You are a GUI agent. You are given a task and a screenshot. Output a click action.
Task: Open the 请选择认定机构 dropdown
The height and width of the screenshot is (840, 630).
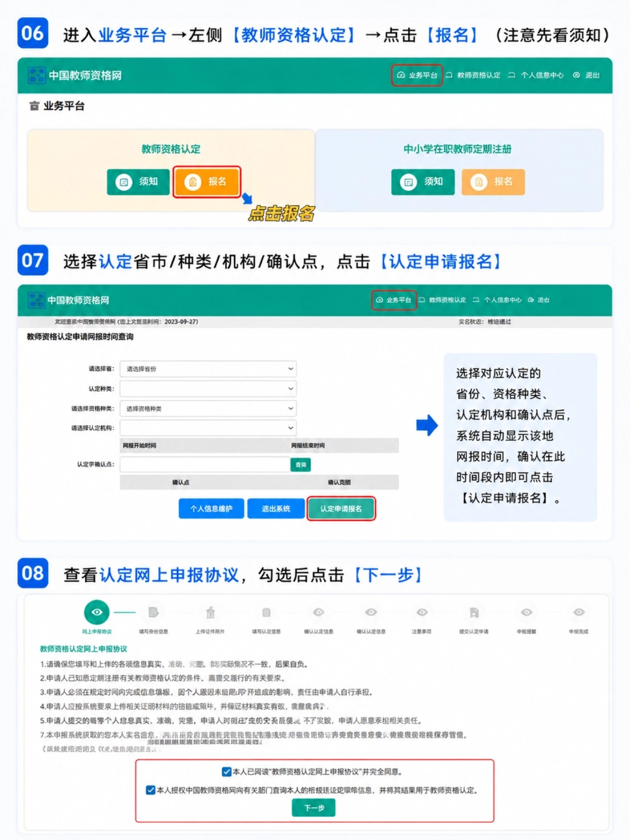tap(208, 428)
